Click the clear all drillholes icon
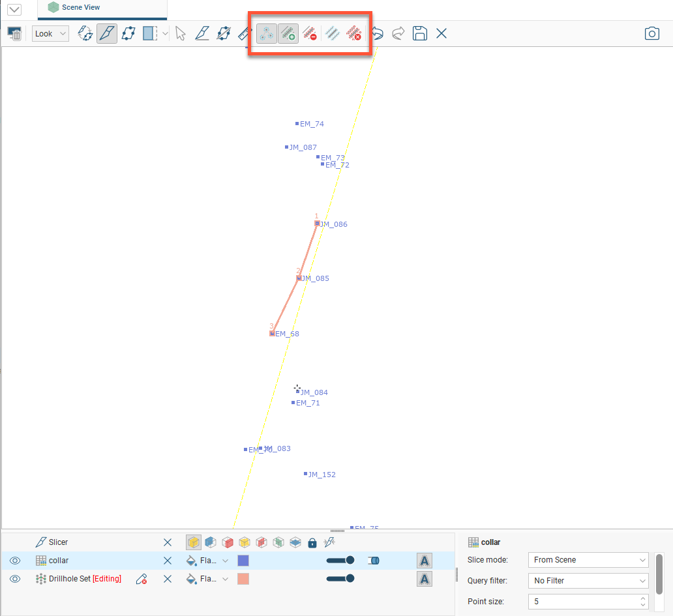Image resolution: width=673 pixels, height=616 pixels. [353, 33]
